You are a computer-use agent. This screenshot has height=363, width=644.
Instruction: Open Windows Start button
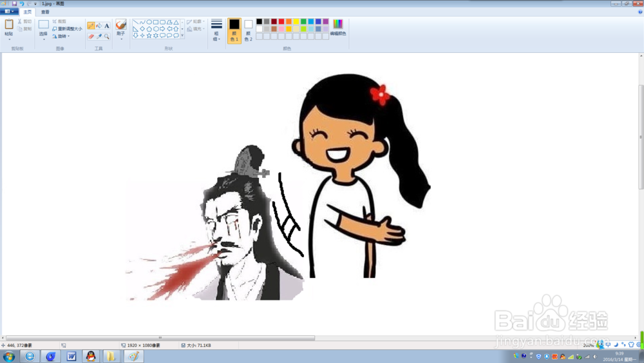pos(8,357)
